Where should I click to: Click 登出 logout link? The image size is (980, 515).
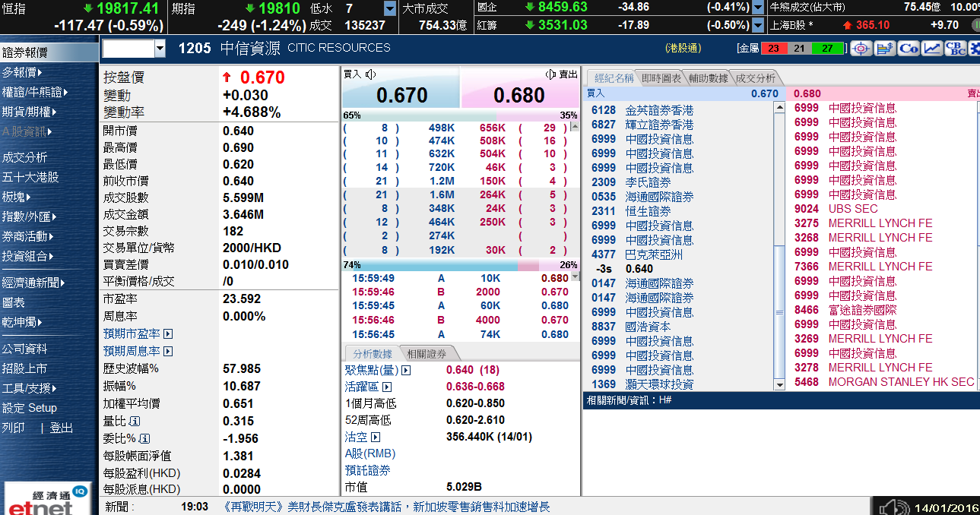62,428
